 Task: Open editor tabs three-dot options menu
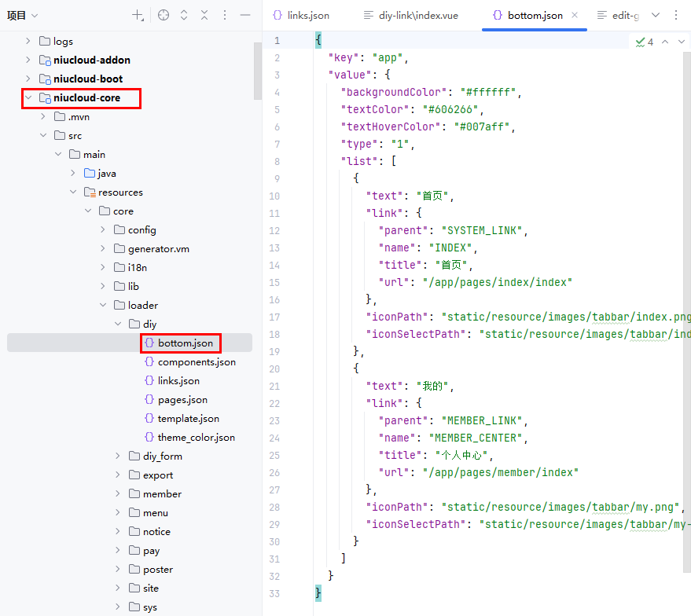(677, 15)
